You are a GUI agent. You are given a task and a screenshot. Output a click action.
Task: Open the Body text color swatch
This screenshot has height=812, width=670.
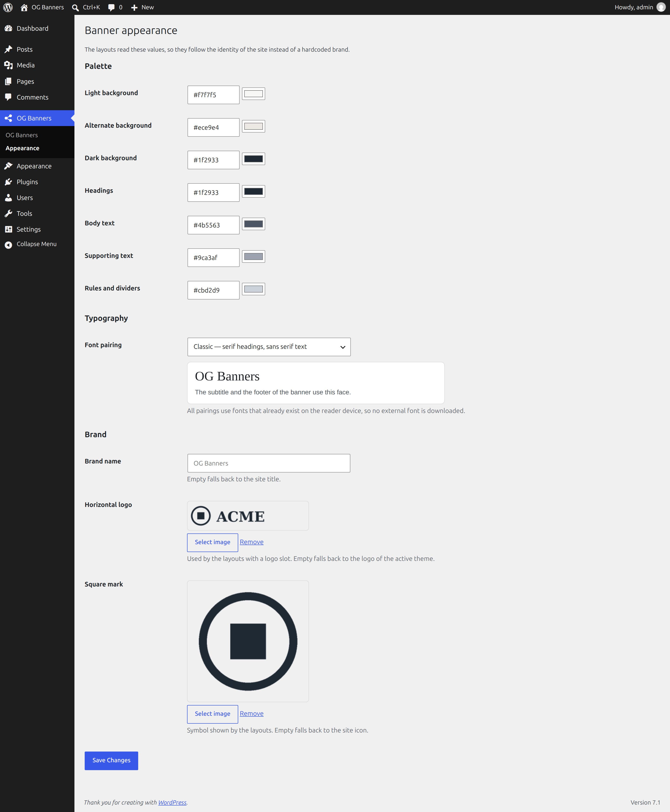click(254, 224)
